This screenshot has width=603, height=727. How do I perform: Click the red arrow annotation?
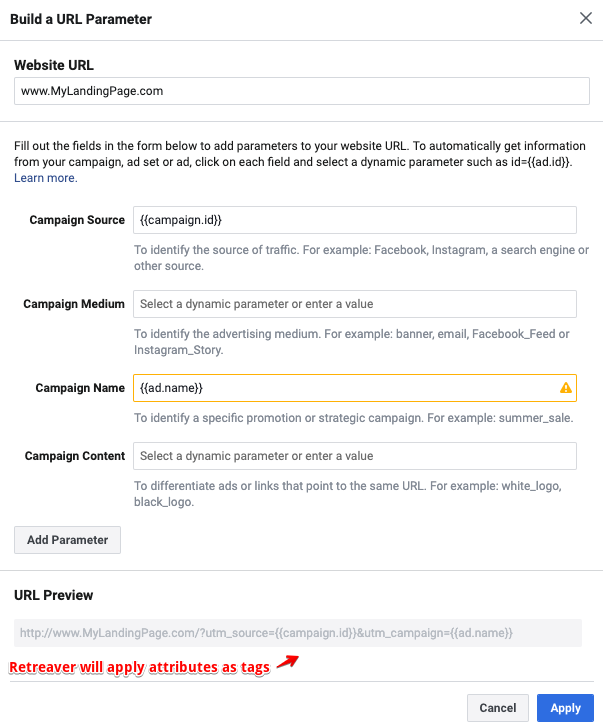288,662
